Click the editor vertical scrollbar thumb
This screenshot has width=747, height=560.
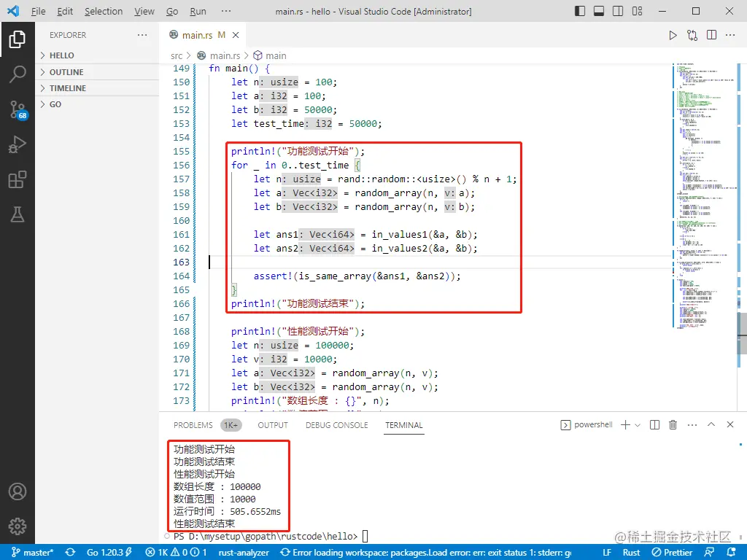[x=742, y=333]
